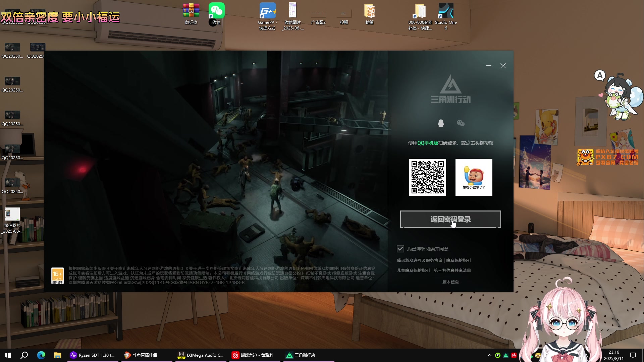644x362 pixels.
Task: Open GamePP shortcut on desktop
Action: point(267,16)
